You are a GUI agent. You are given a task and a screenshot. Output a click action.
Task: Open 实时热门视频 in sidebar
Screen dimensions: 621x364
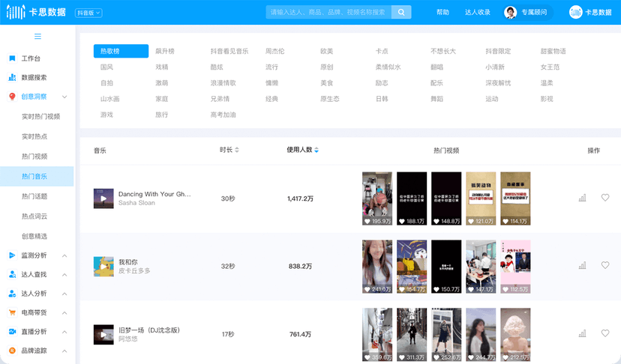[40, 117]
